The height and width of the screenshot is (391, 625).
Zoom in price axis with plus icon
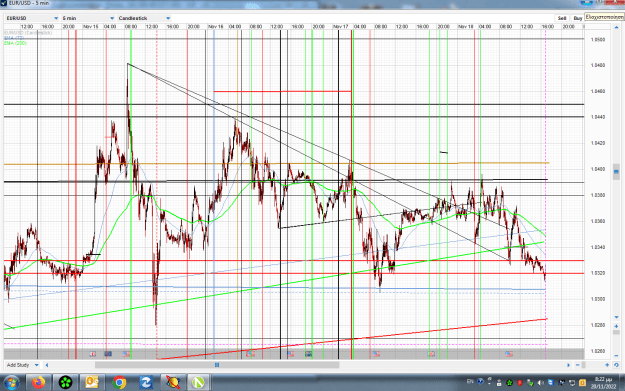[616, 326]
